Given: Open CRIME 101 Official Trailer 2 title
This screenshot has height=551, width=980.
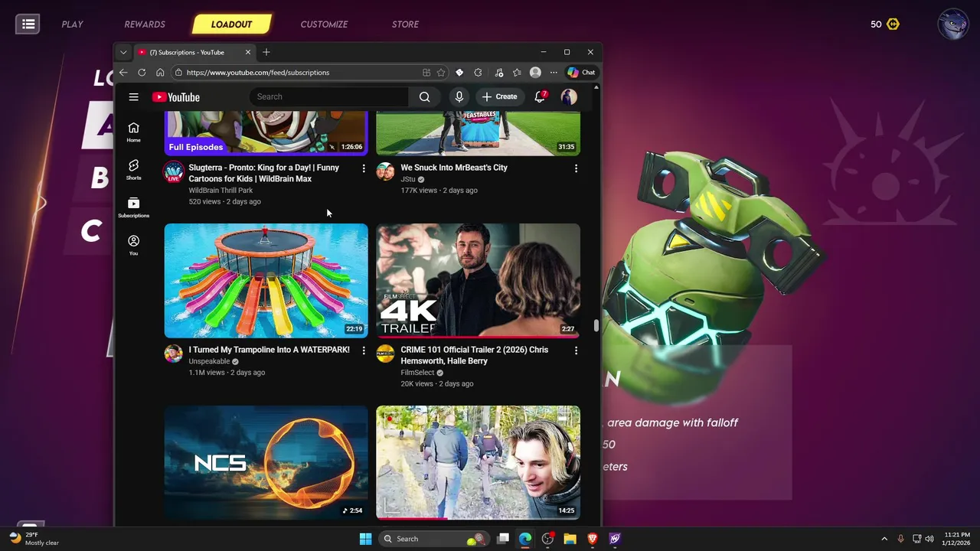Looking at the screenshot, I should click(x=475, y=355).
